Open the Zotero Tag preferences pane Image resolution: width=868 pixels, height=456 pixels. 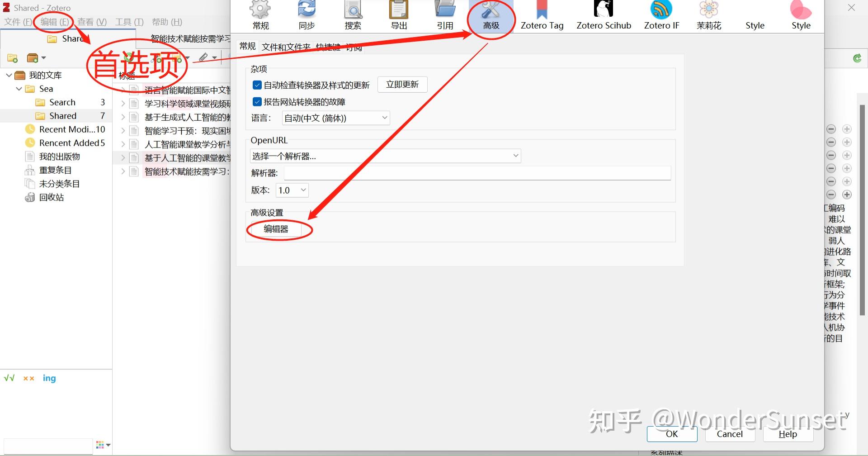tap(542, 15)
